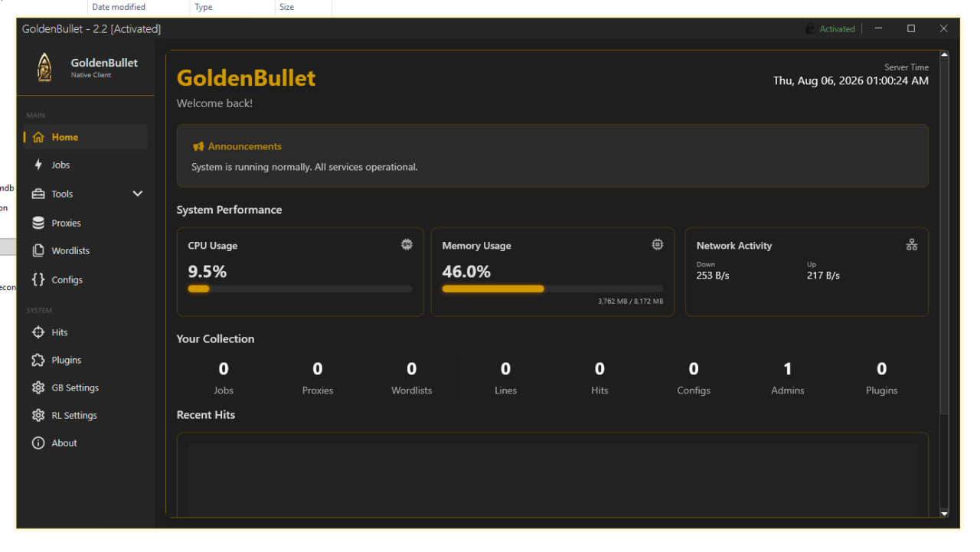Click the Lines count in Your Collection

pyautogui.click(x=505, y=369)
